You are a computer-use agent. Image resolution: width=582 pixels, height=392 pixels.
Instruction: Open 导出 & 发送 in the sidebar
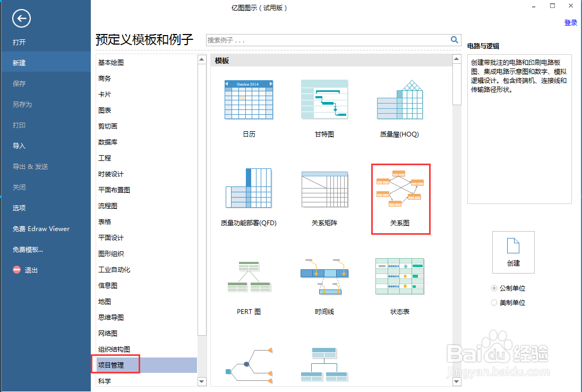click(30, 167)
